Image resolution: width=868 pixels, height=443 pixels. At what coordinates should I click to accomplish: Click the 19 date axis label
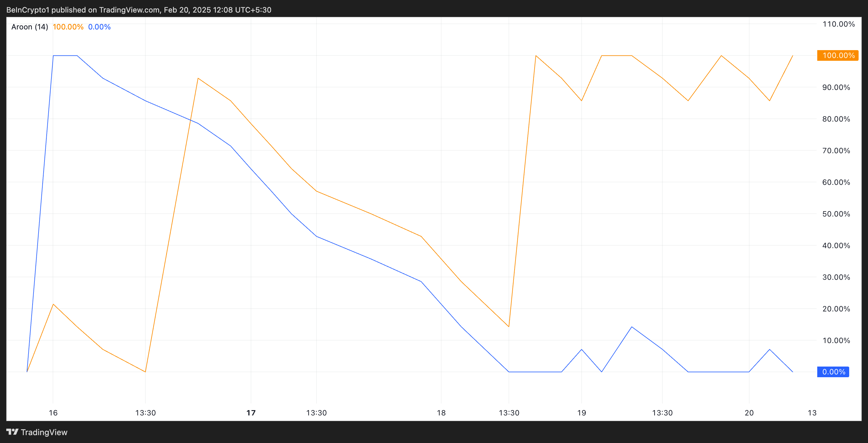pos(582,413)
